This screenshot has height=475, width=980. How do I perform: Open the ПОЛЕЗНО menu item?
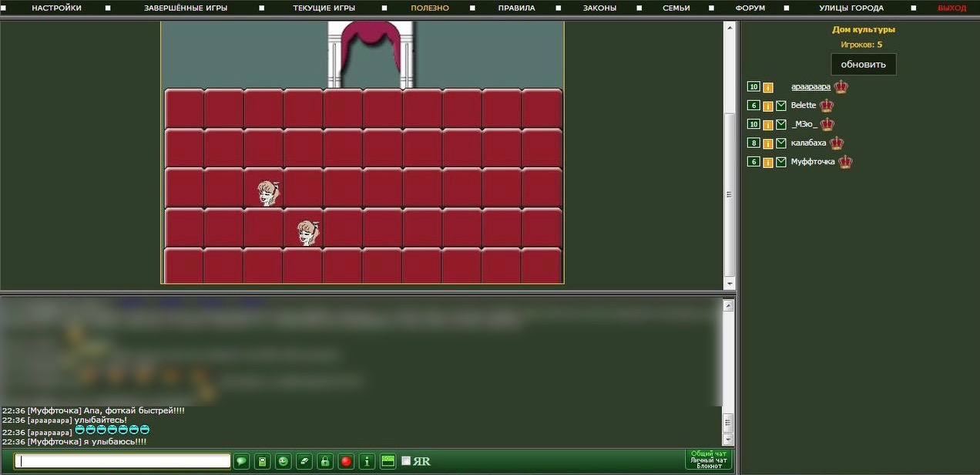tap(430, 8)
